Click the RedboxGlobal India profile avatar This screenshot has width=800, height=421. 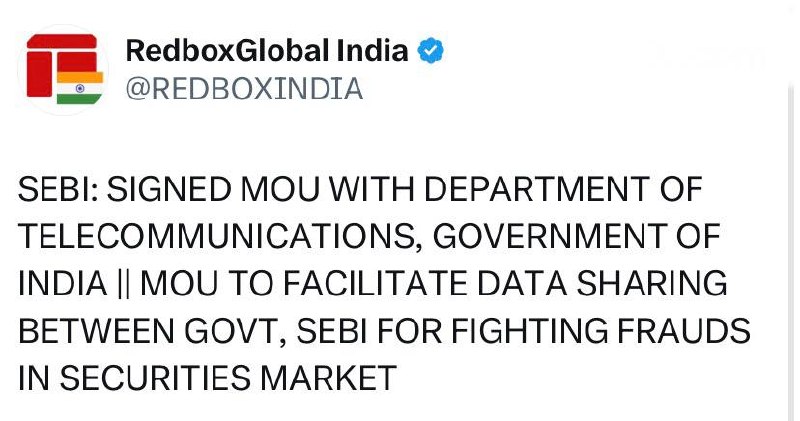[66, 68]
